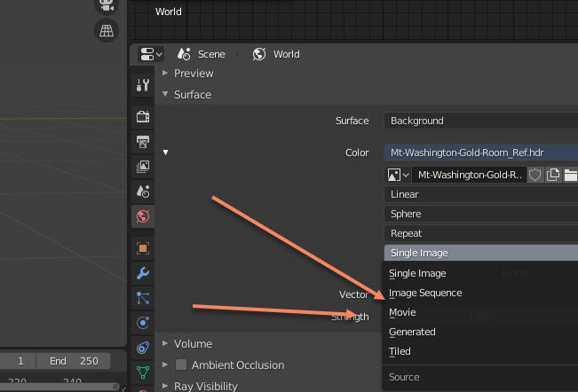Screen dimensions: 578x392
Task: Open the Scene properties tab
Action: (142, 191)
